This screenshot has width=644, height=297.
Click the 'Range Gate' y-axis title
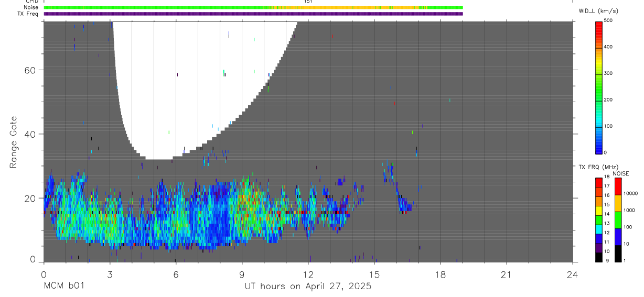14,141
